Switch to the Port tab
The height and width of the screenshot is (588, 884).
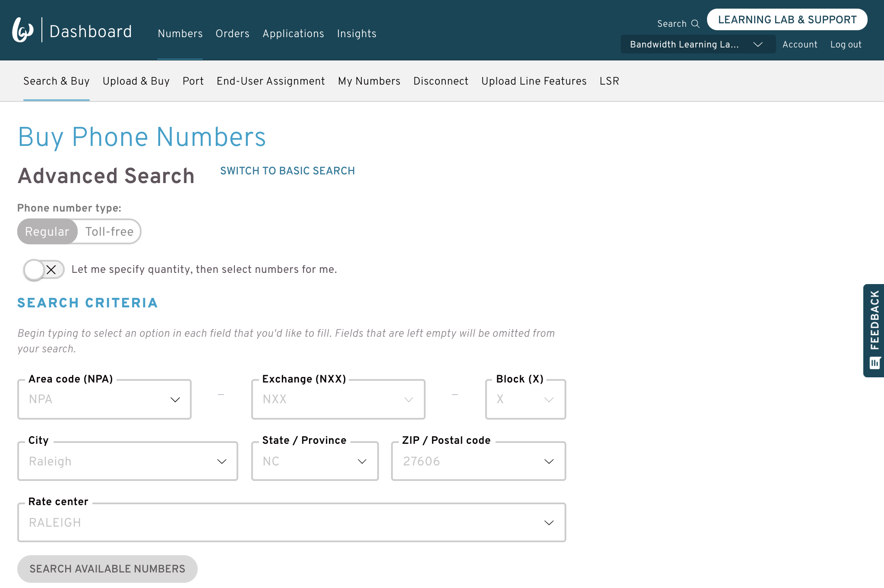tap(193, 81)
